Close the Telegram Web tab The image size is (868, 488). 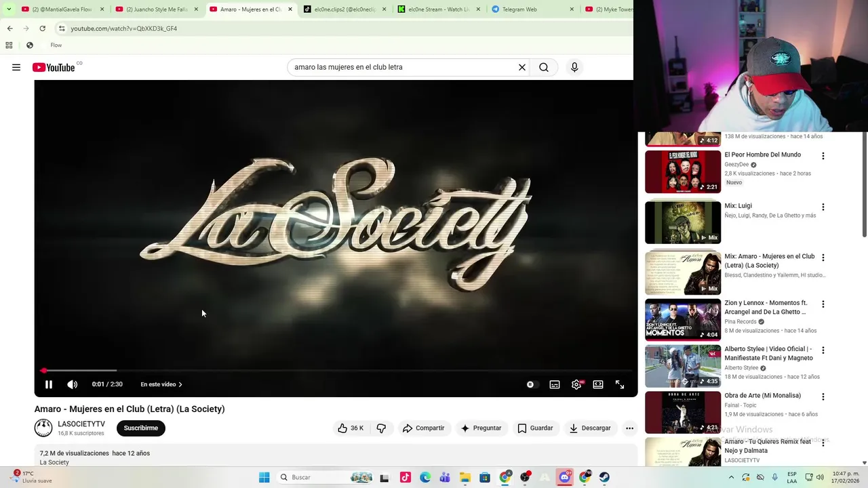(x=571, y=9)
